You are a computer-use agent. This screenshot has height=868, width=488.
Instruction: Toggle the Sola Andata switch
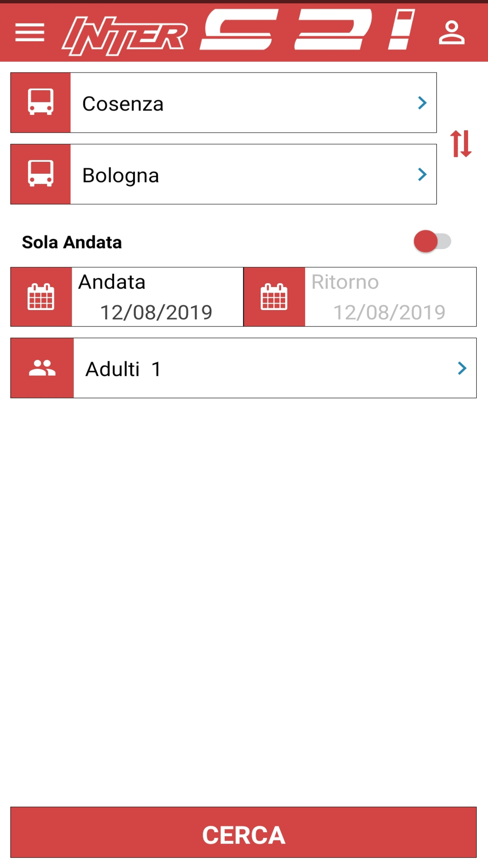tap(432, 241)
